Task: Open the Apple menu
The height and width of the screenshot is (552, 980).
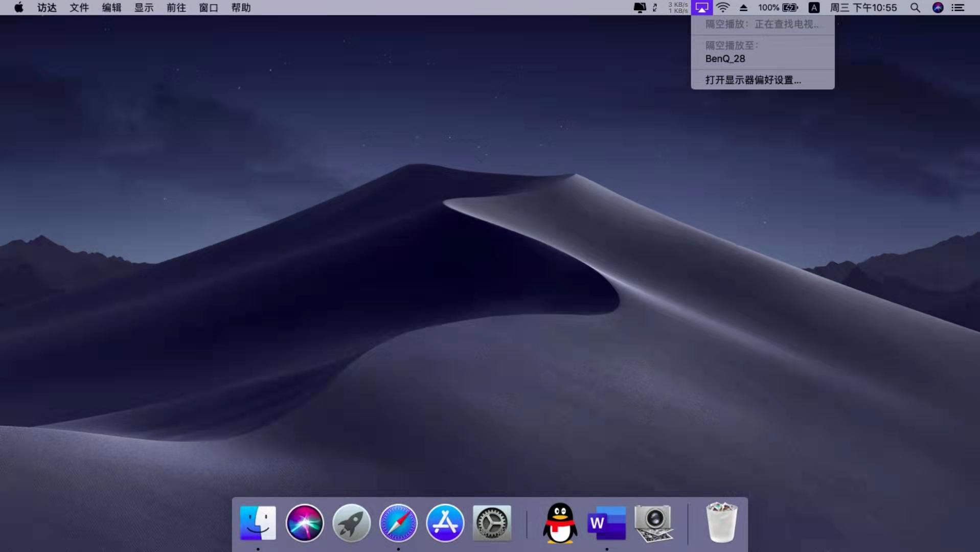Action: [x=19, y=8]
